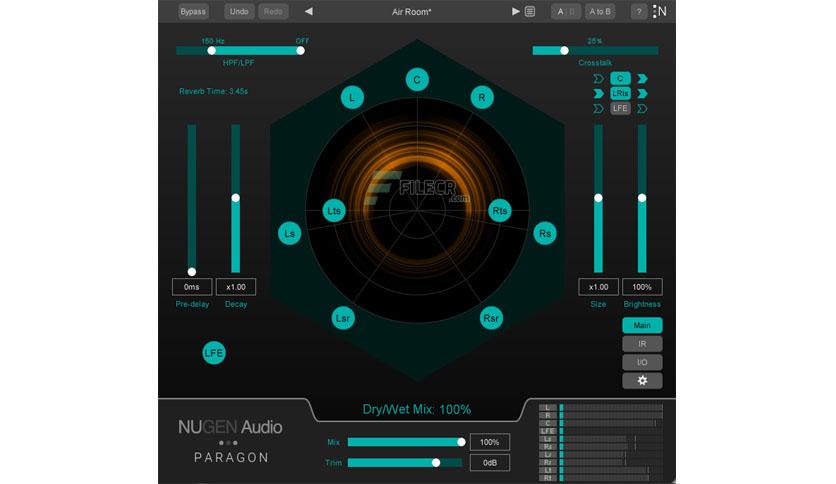Image resolution: width=836 pixels, height=484 pixels.
Task: Switch the A/B comparison button
Action: pos(566,11)
